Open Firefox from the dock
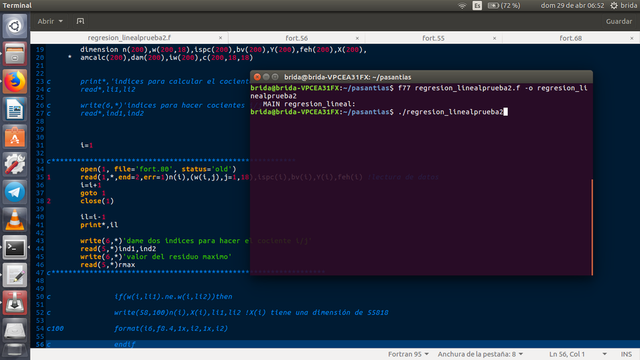Image resolution: width=640 pixels, height=360 pixels. 15,81
